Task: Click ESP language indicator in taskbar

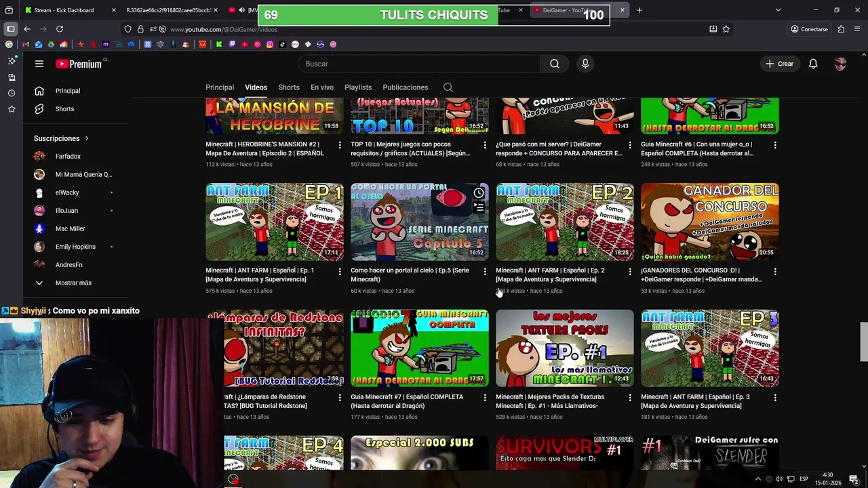Action: (x=804, y=479)
